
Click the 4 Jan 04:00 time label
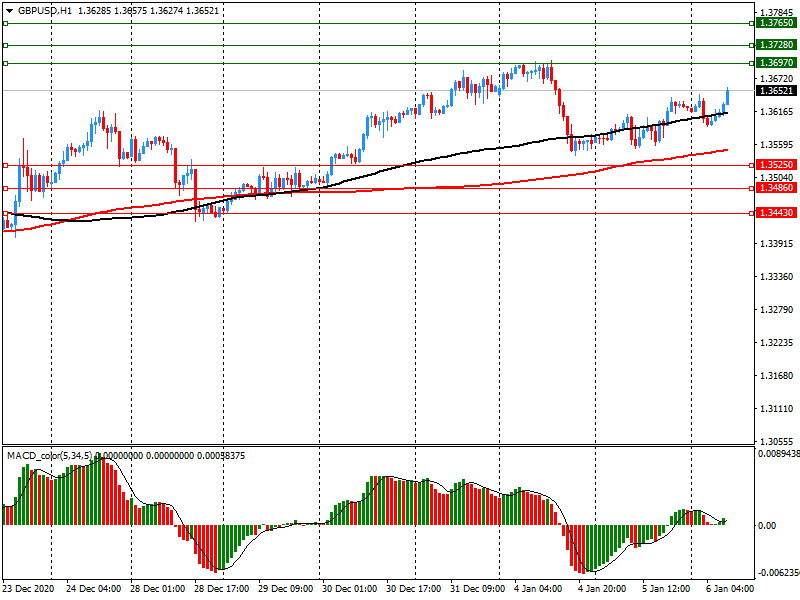(x=538, y=589)
